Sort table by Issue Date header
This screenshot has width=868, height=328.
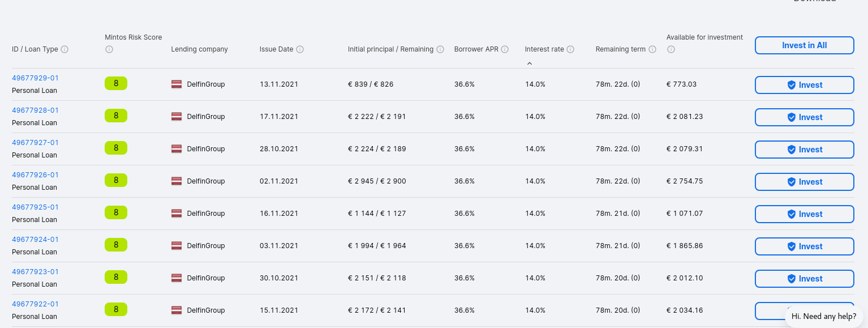pos(276,49)
